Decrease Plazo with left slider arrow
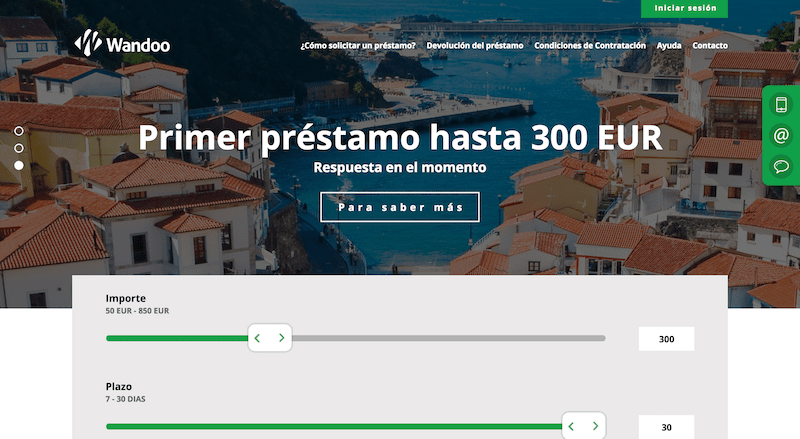Screen dimensions: 800x439 pyautogui.click(x=571, y=426)
